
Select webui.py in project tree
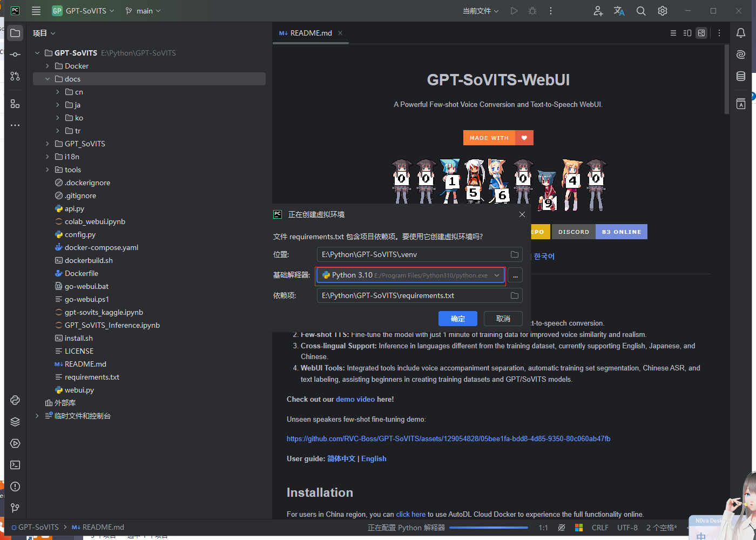[79, 390]
